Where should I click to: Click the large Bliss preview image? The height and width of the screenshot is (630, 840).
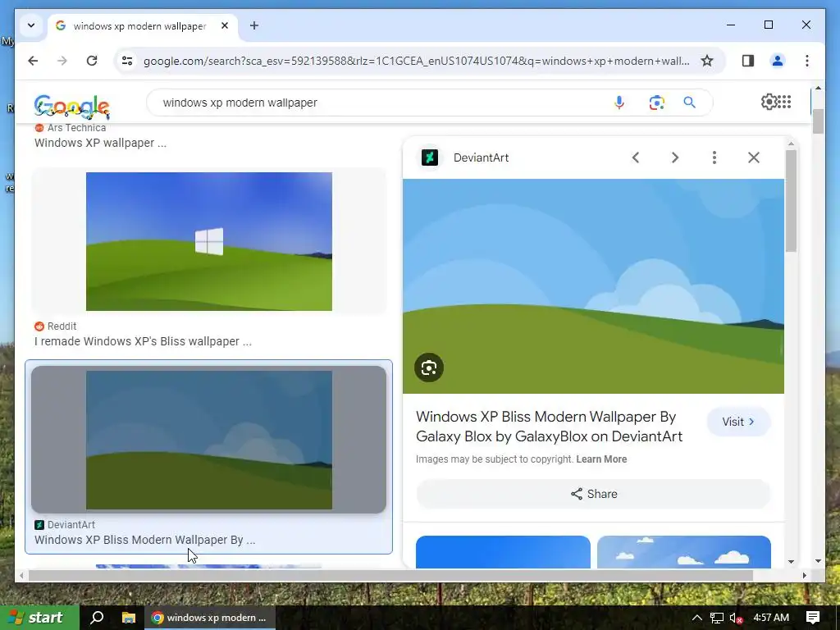click(593, 286)
